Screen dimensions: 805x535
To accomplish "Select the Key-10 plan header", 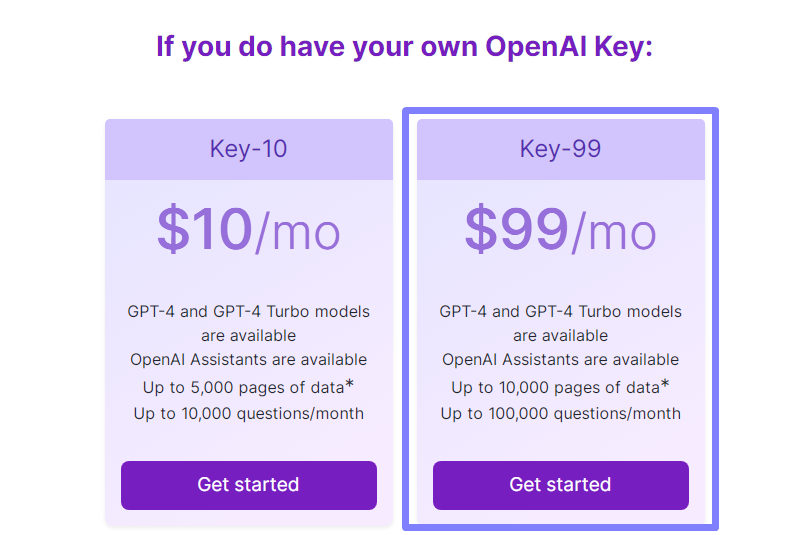I will (x=248, y=149).
